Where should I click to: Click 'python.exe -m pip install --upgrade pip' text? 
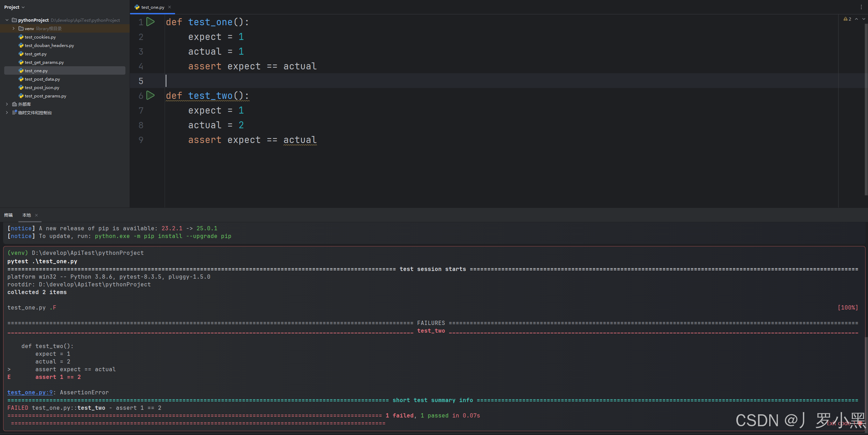(x=163, y=236)
